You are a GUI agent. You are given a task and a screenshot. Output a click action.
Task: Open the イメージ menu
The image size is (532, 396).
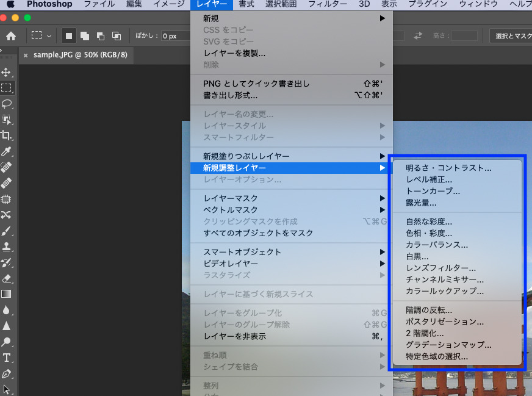(x=168, y=4)
